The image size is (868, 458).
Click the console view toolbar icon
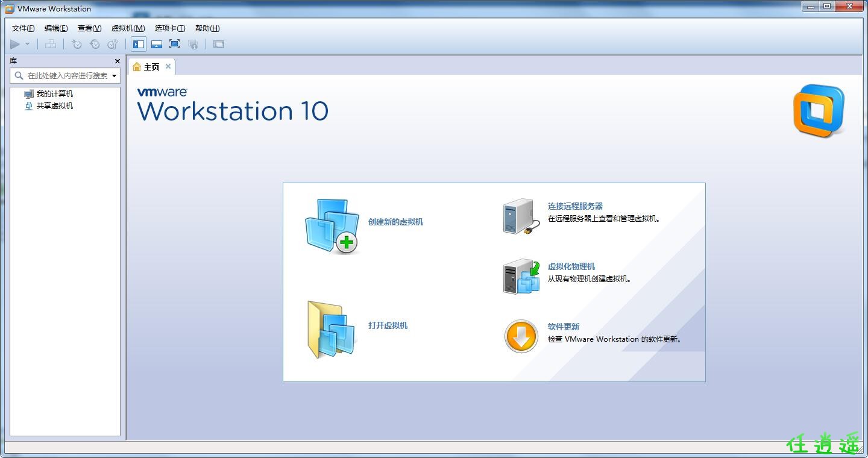(x=219, y=44)
